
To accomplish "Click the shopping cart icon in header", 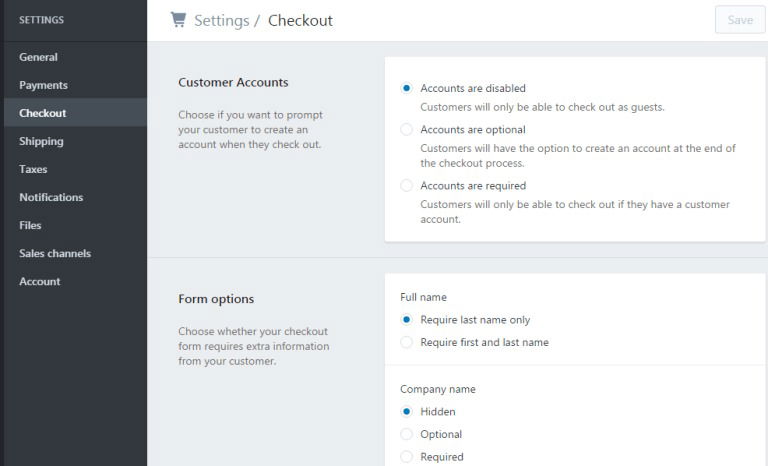I will pyautogui.click(x=178, y=20).
